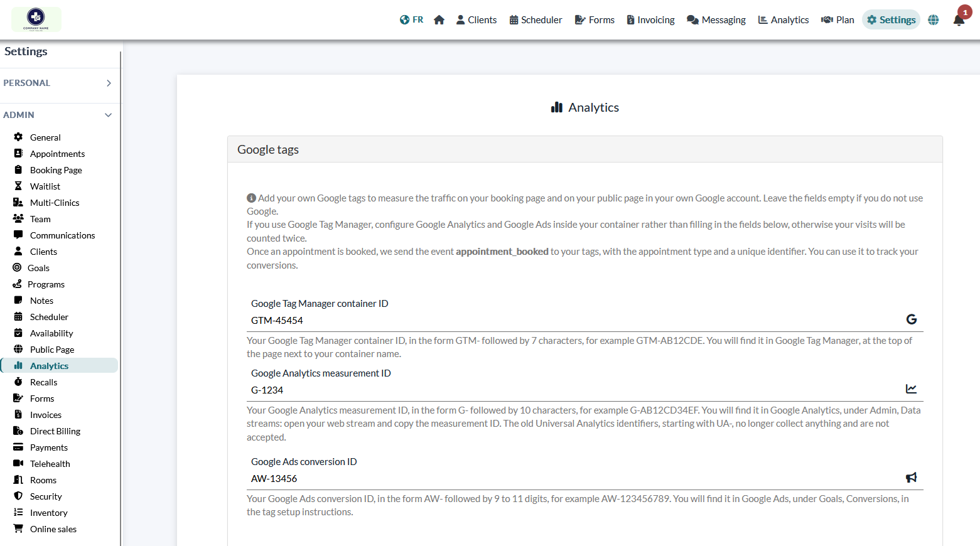
Task: Go to the home page icon
Action: 439,19
